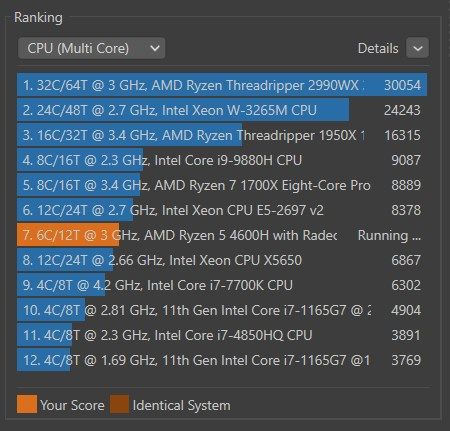This screenshot has height=431, width=450.
Task: Expand the Details chevron button
Action: 417,48
